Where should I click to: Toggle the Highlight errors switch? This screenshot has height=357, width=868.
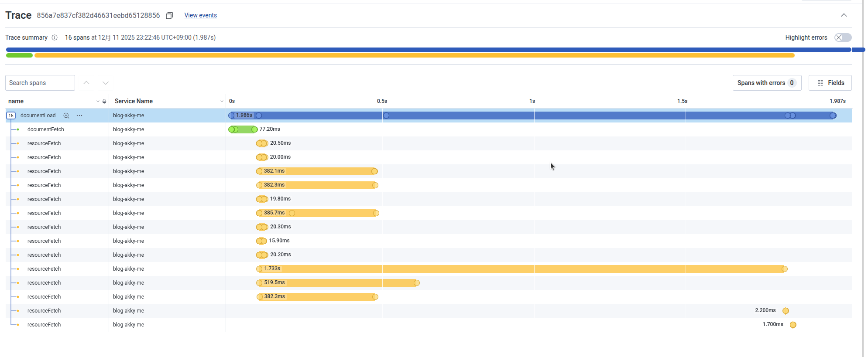coord(842,37)
